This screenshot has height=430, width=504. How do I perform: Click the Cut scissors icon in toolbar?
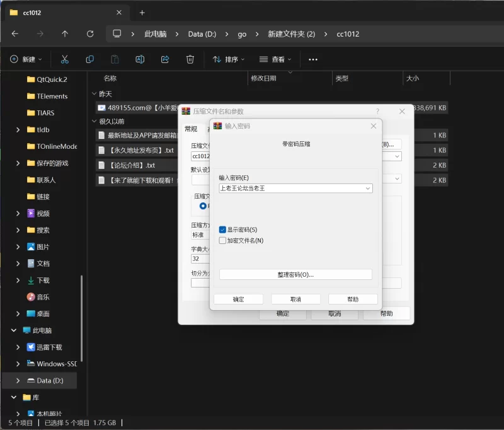coord(65,59)
